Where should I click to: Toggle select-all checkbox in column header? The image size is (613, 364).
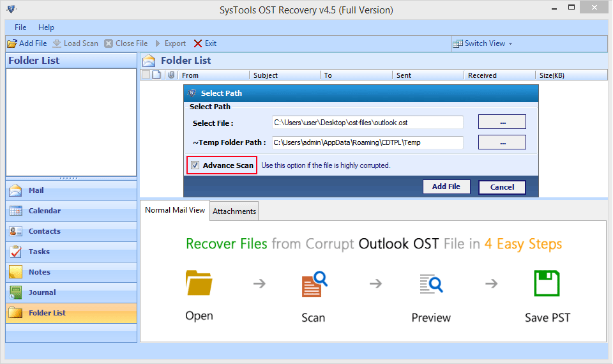point(146,75)
